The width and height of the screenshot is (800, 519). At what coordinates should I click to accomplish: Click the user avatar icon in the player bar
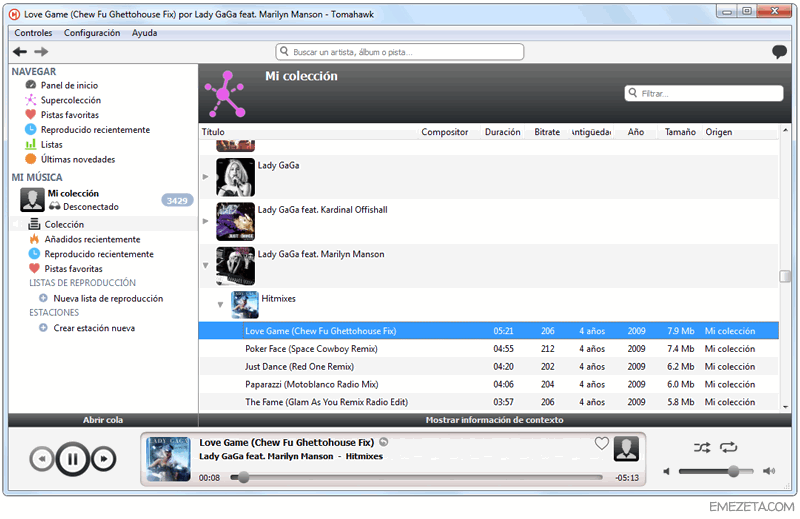pos(626,449)
